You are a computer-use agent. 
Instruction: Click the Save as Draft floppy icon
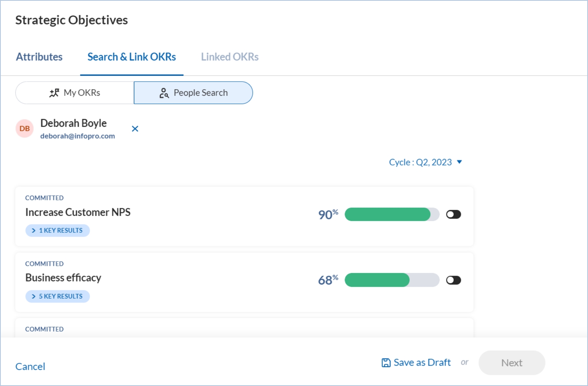386,363
